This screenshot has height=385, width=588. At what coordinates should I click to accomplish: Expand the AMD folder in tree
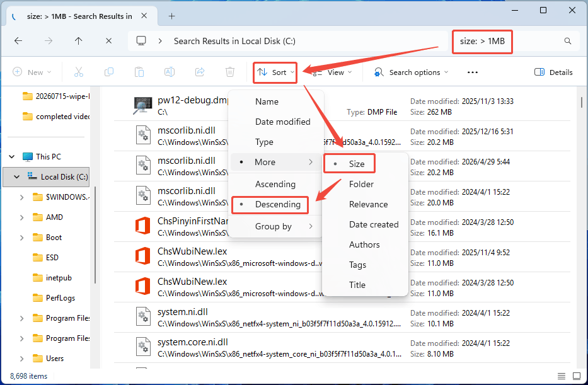(x=22, y=217)
